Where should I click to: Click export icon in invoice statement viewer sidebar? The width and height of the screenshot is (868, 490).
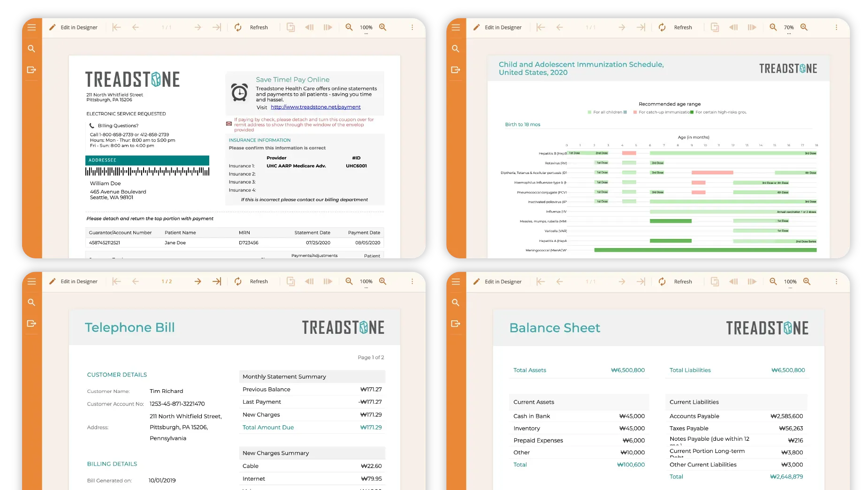(x=31, y=70)
